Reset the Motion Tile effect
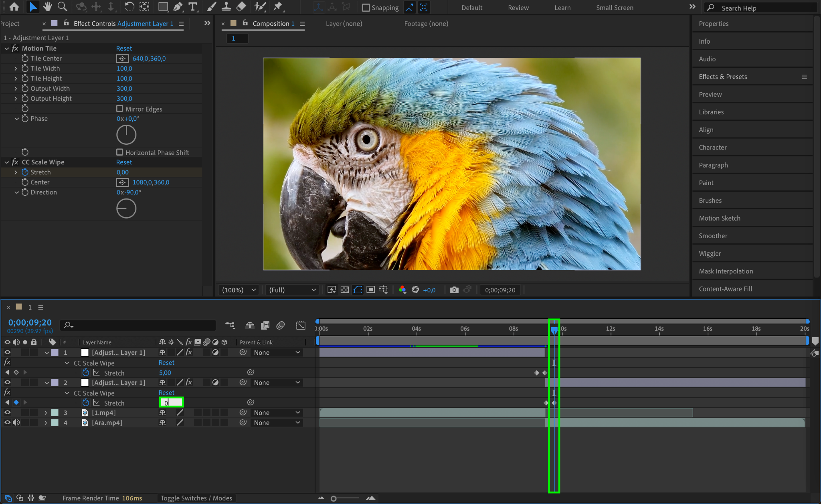Screen dimensions: 821x504 coord(124,48)
